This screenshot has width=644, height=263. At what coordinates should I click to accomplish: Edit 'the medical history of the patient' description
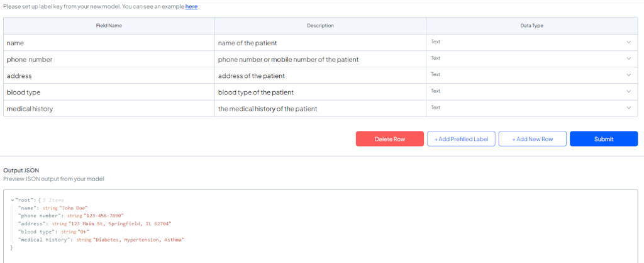(320, 108)
